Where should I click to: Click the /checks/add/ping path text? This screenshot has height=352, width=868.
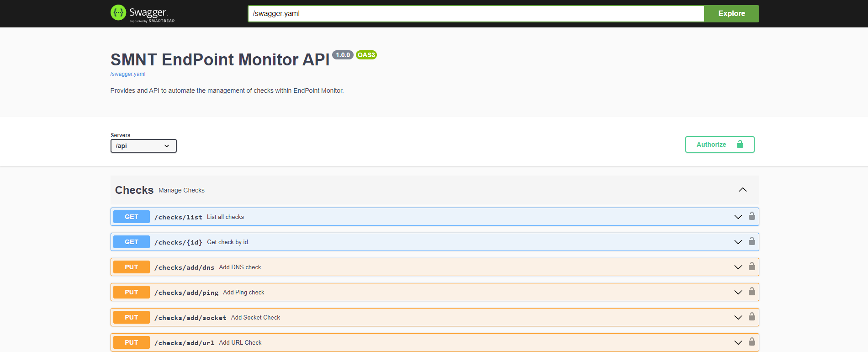(186, 293)
